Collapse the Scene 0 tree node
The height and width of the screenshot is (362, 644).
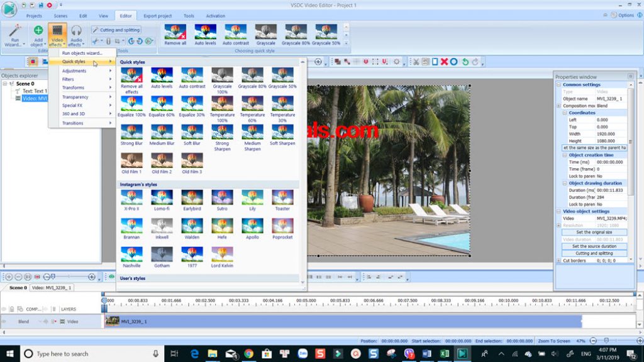[5, 84]
